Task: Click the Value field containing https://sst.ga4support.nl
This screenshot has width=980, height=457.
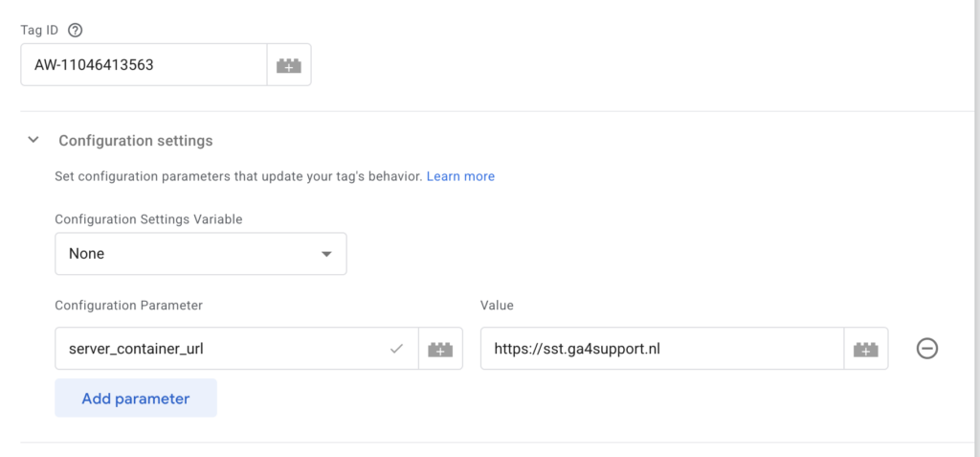Action: pos(660,350)
